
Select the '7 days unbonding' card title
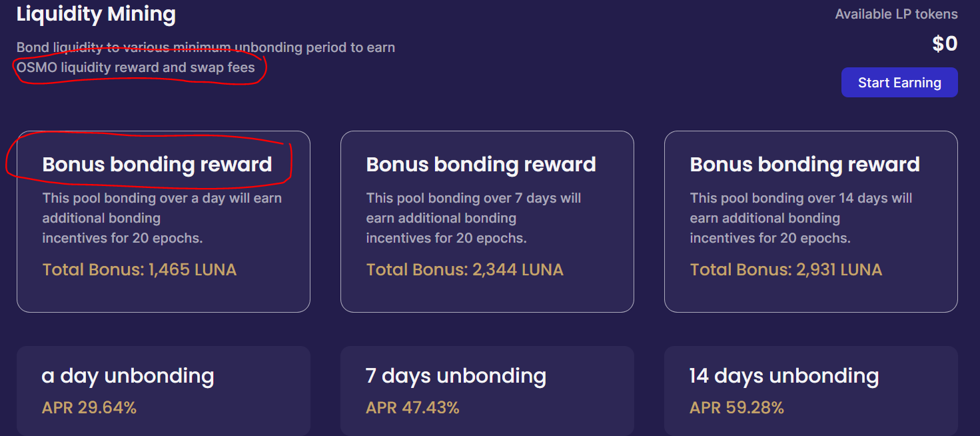(x=456, y=376)
